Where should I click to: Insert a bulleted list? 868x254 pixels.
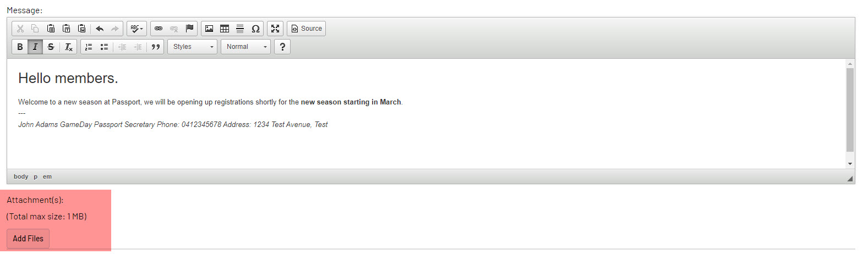[104, 47]
